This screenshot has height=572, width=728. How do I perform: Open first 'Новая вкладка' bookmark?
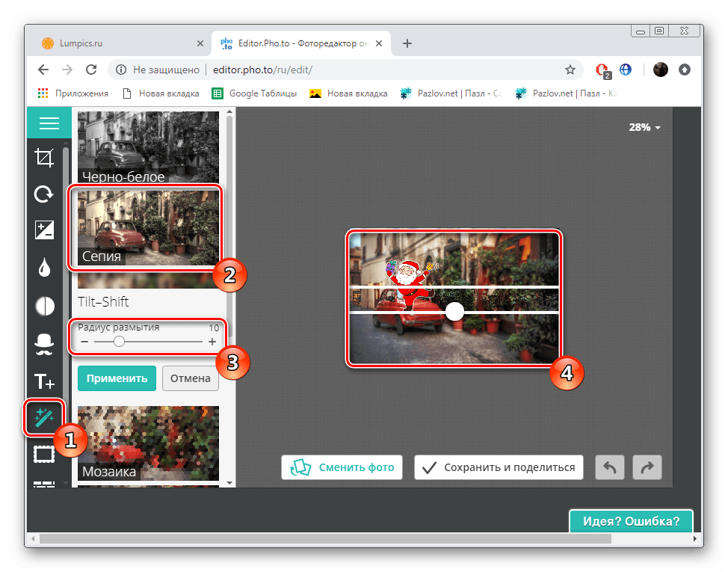pyautogui.click(x=161, y=93)
